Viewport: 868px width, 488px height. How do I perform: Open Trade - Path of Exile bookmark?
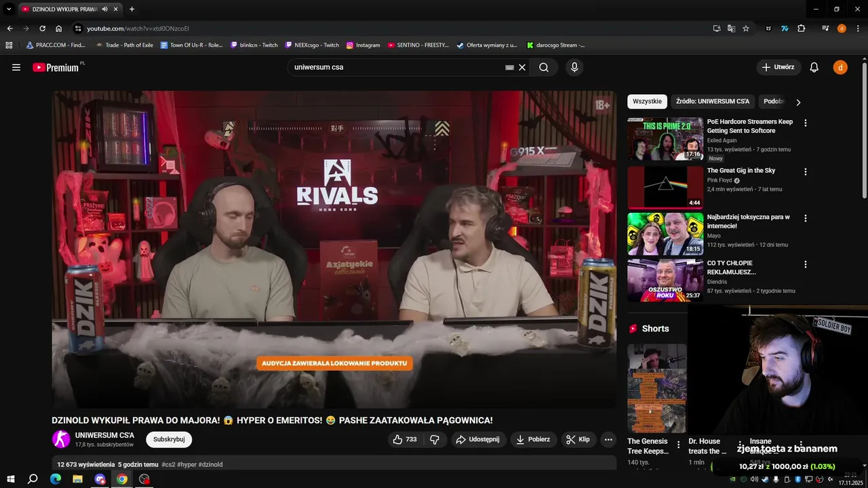coord(124,45)
